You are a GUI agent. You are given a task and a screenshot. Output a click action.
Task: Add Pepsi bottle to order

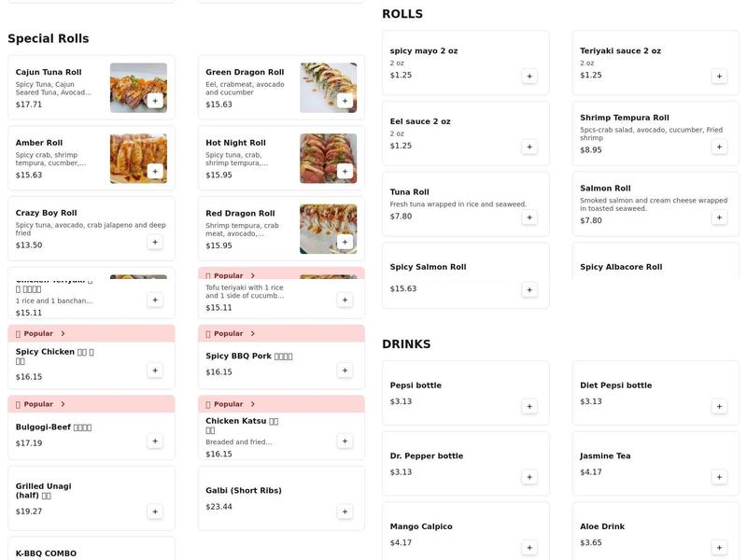click(x=529, y=406)
